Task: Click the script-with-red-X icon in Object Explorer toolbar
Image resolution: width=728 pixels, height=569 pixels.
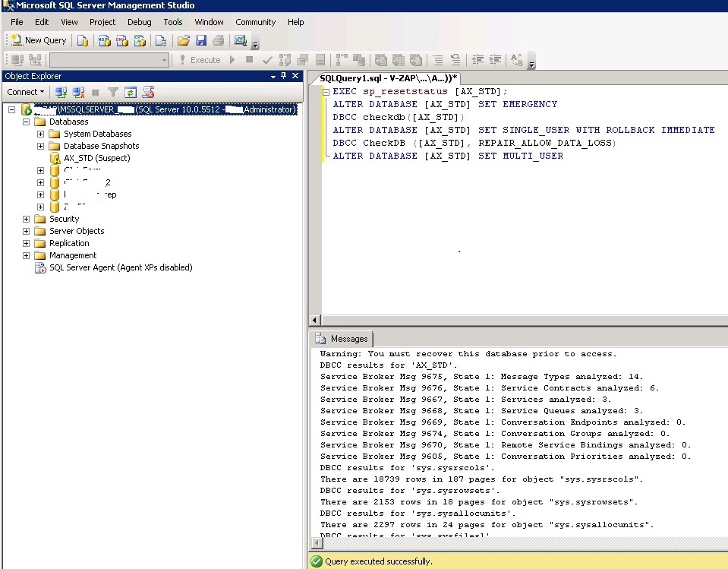Action: click(x=148, y=92)
